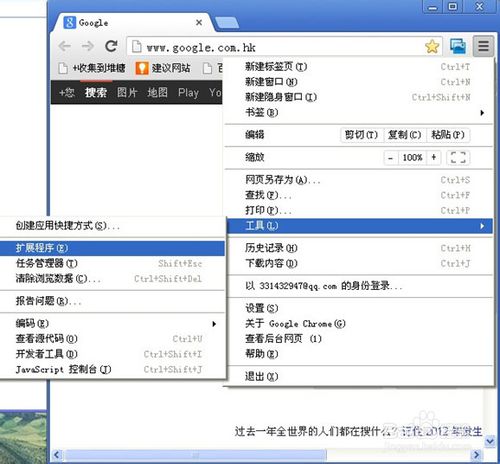Select 新建窗口(N) menu item
The image size is (500, 464).
358,82
